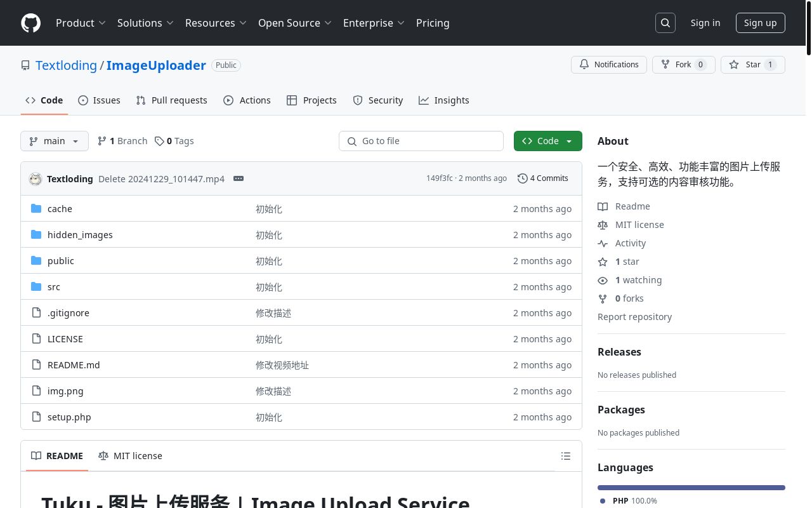This screenshot has width=812, height=508.
Task: Expand the Product menu in header
Action: [81, 23]
